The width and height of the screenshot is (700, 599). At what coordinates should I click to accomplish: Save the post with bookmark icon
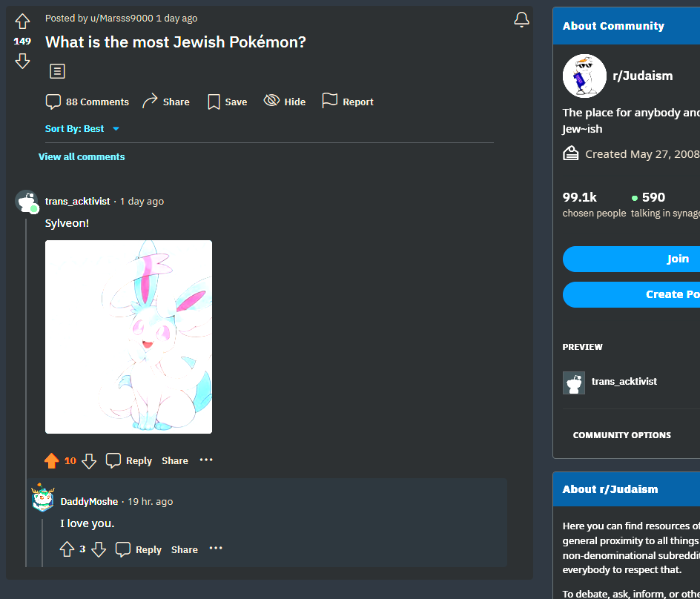point(214,102)
